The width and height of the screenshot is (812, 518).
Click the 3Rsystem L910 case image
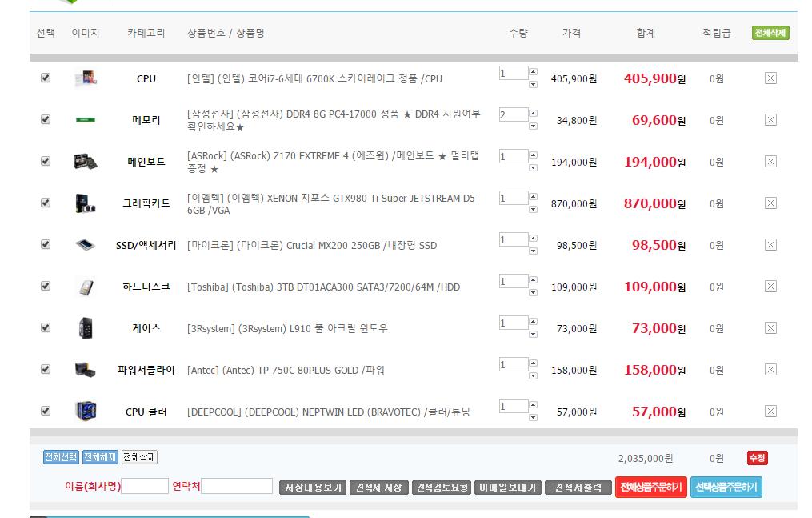(x=85, y=328)
